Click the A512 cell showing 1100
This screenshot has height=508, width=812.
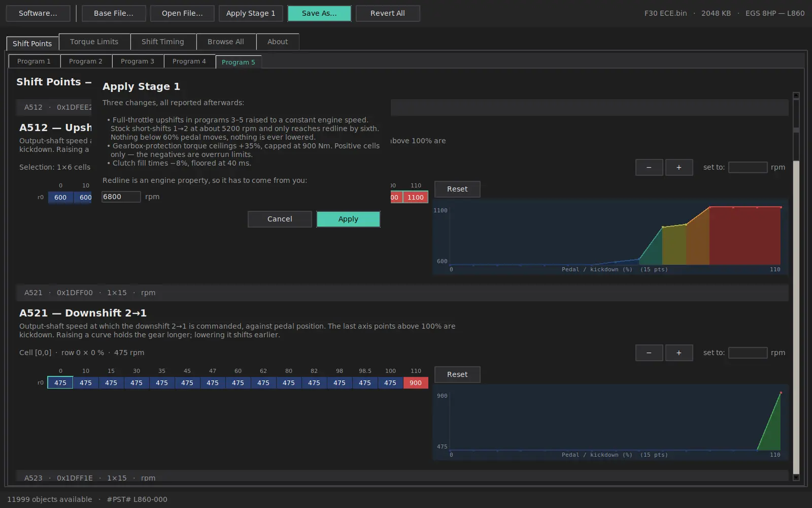[x=416, y=197]
